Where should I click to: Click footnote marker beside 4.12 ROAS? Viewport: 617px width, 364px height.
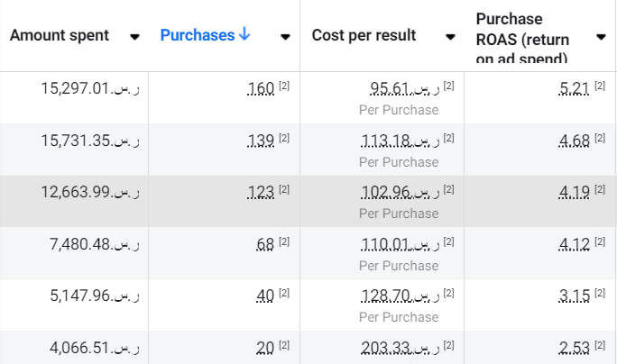tap(600, 241)
